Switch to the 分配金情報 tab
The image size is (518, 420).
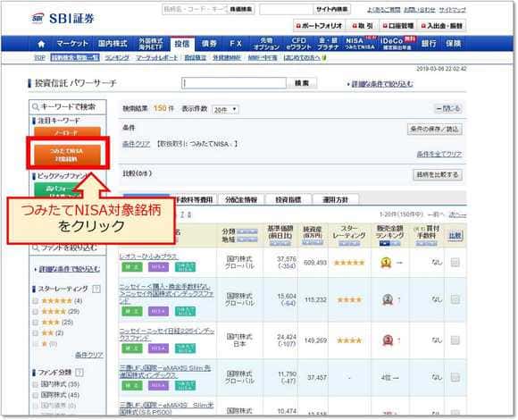coord(241,199)
